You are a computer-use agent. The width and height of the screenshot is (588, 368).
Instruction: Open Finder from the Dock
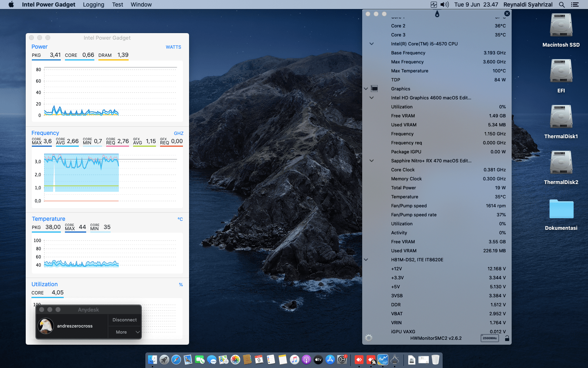[152, 359]
